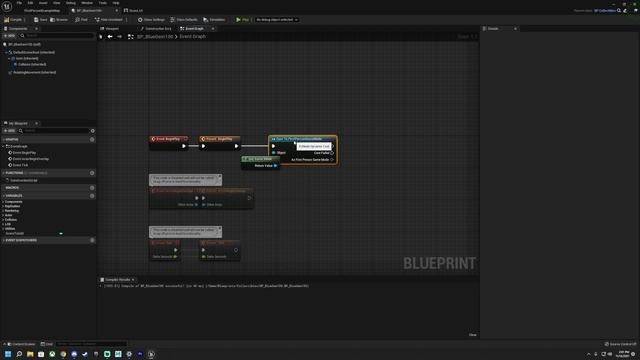Click the Save blueprint button

point(40,20)
